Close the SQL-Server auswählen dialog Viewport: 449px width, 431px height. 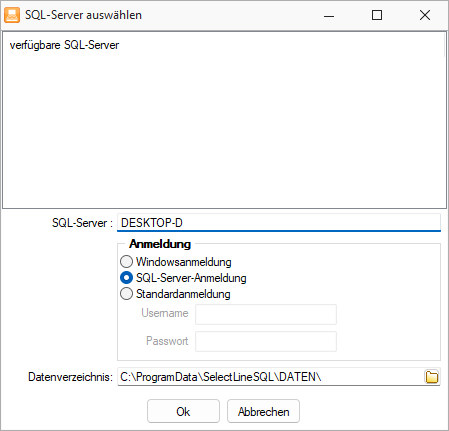pyautogui.click(x=425, y=15)
